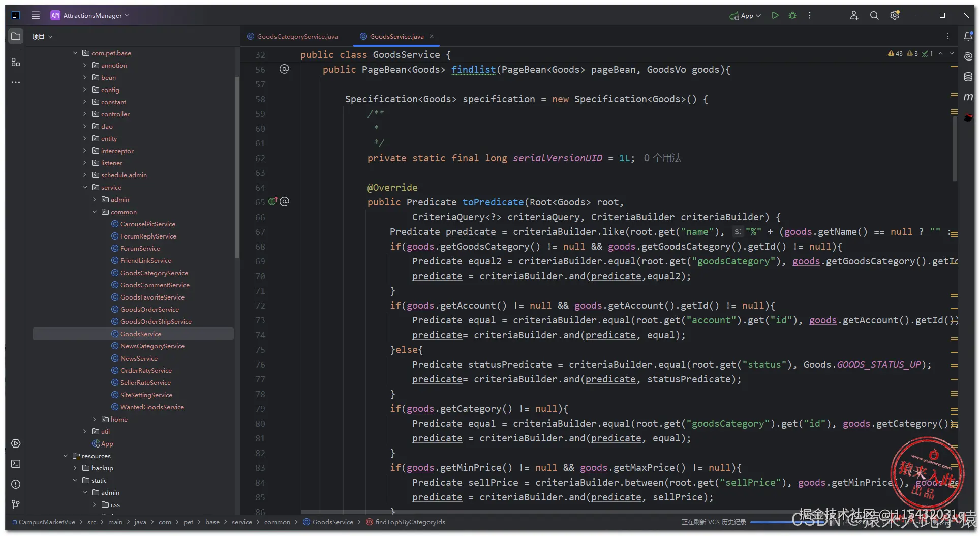Open IDE settings gear icon
Image resolution: width=980 pixels, height=536 pixels.
click(x=895, y=15)
